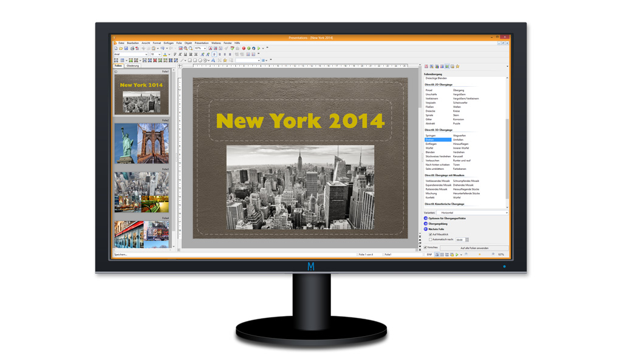The image size is (622, 364).
Task: Select the Wellen transition text
Action: tap(457, 107)
